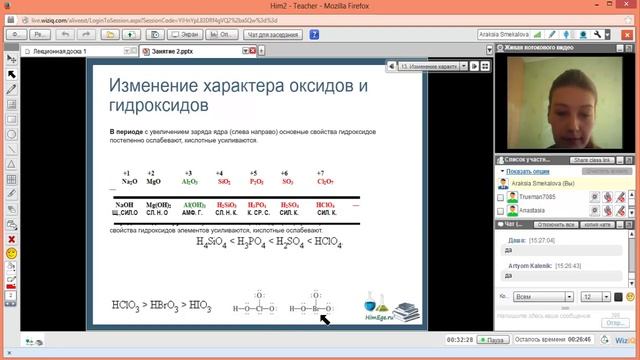
Task: Click the upload content icon with green arrow
Action: (131, 35)
